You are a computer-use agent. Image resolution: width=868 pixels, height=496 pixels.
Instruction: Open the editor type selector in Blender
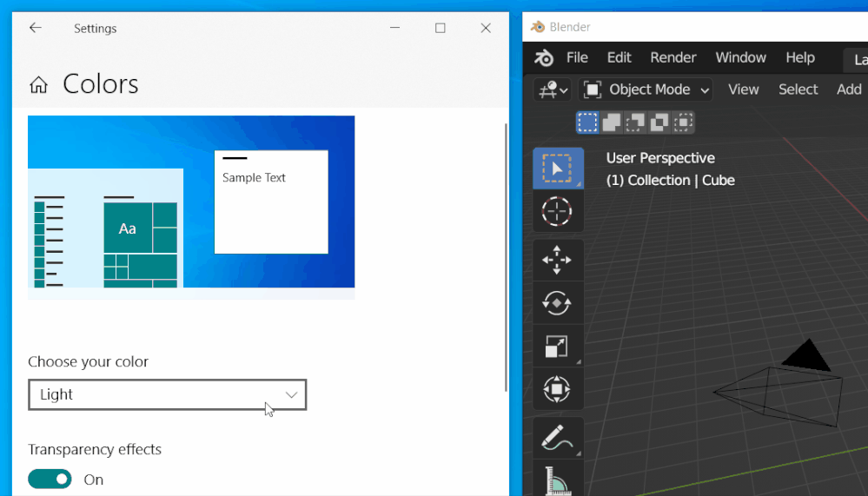(552, 89)
